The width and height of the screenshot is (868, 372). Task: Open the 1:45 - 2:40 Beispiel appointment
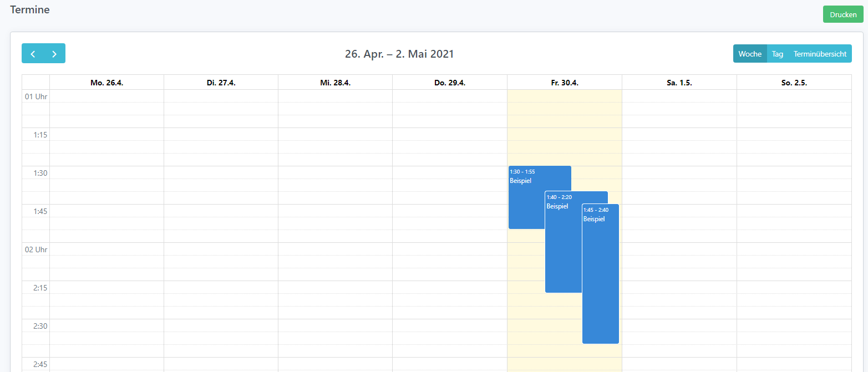(x=600, y=277)
